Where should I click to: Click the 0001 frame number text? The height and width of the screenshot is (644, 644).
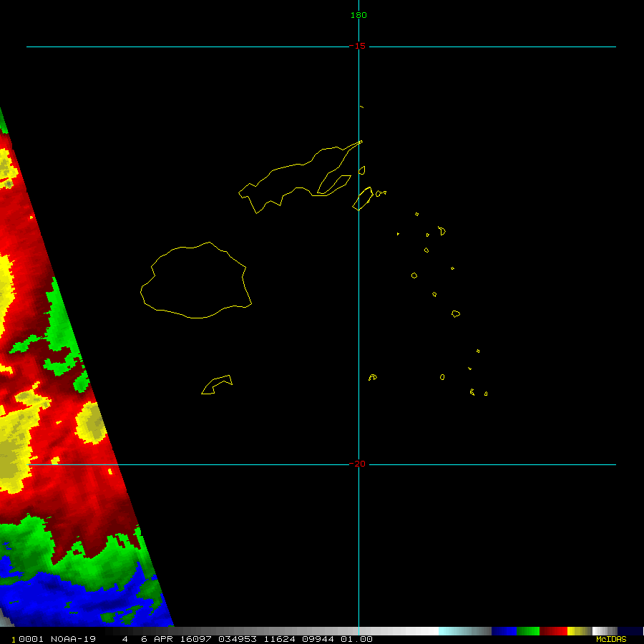31,639
